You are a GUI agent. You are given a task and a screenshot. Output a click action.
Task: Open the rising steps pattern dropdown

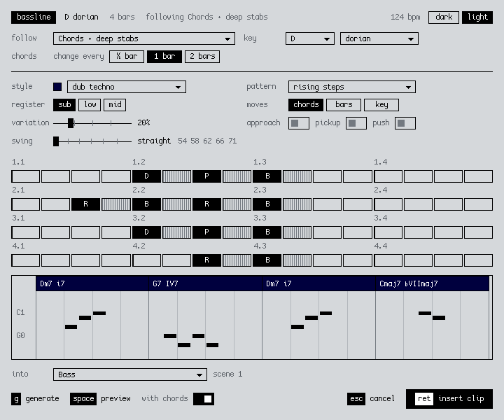tap(352, 87)
